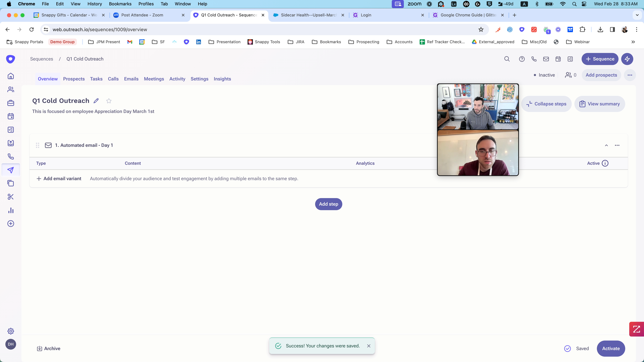Click the lightning bolt quick action button
The width and height of the screenshot is (644, 362).
tap(627, 59)
